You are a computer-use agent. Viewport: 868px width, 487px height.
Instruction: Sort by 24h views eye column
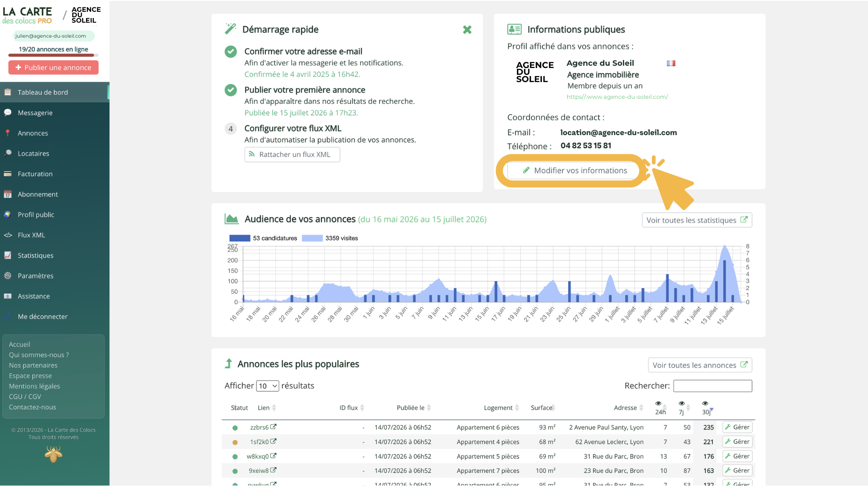click(x=661, y=408)
